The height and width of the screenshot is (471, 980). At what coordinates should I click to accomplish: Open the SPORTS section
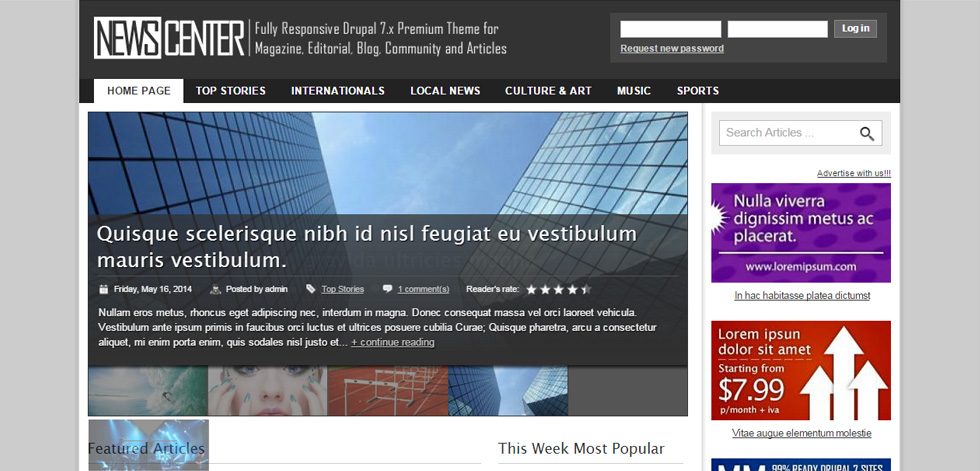(x=698, y=91)
